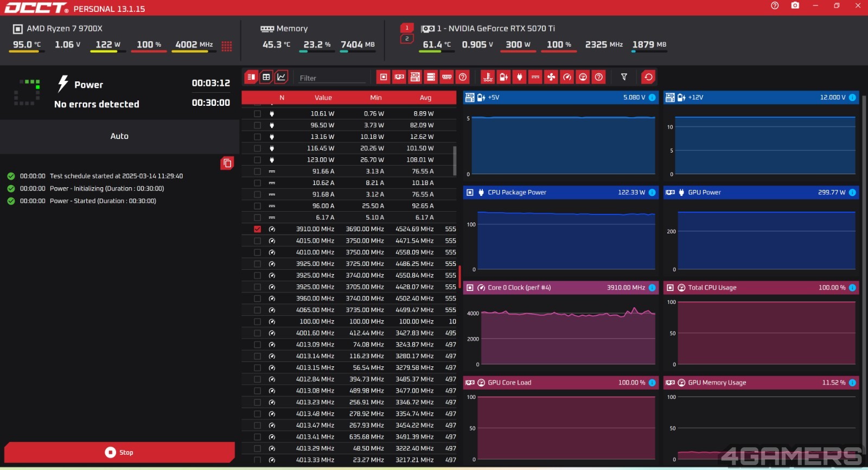868x470 pixels.
Task: Click the GPU Core Load graph title
Action: [x=509, y=383]
